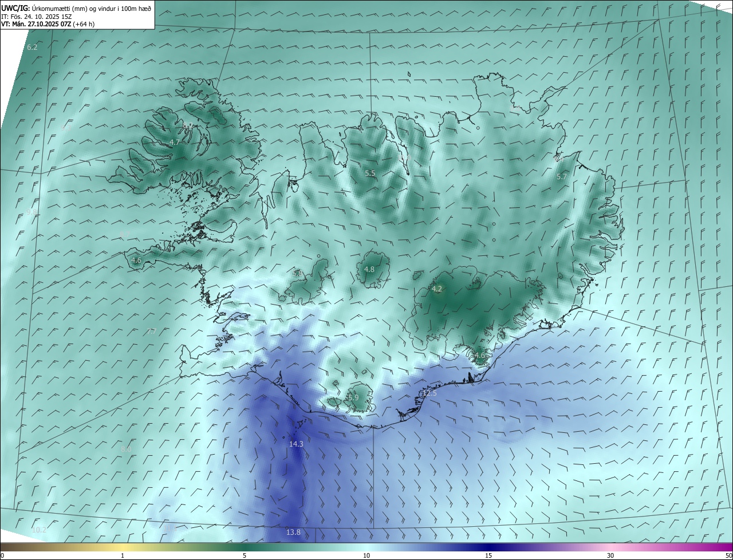Viewport: 733px width, 560px height.
Task: Click the legend tick label 30
Action: pos(610,555)
